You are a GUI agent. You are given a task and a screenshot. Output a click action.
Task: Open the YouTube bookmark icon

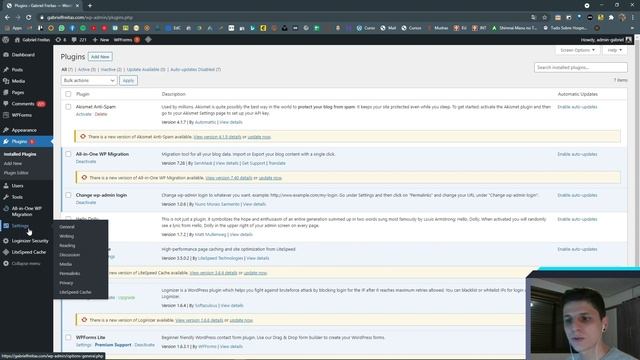point(93,28)
